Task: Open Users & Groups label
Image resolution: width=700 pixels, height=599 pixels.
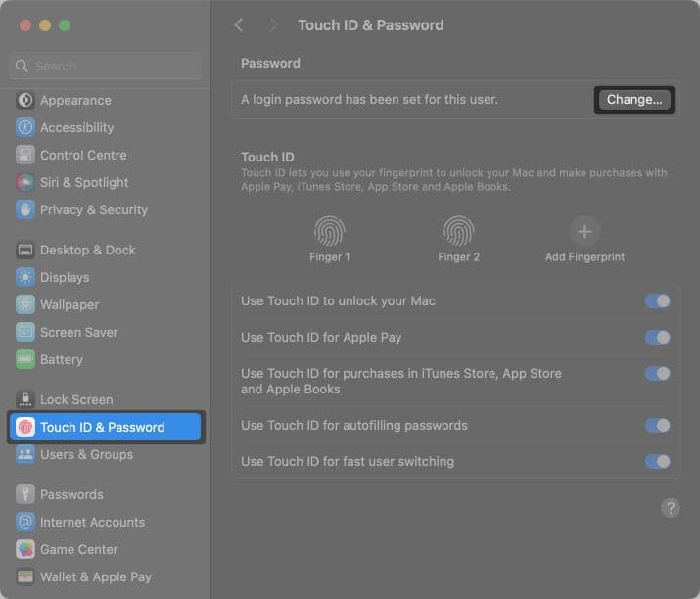Action: point(86,454)
